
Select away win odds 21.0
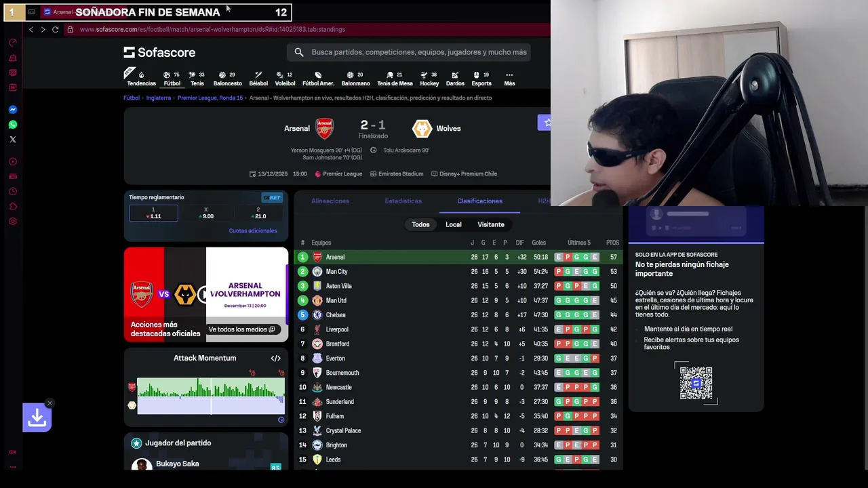pos(258,213)
